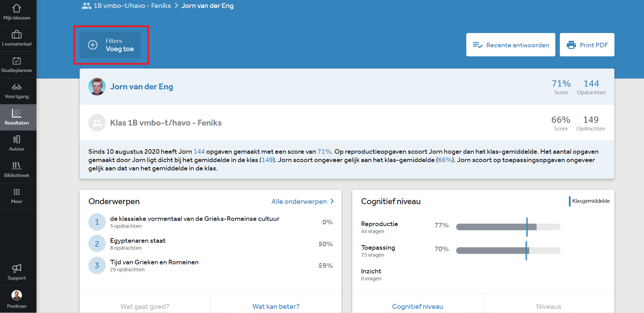Click Reproductie 44 vragen label
The width and height of the screenshot is (644, 313).
click(379, 227)
